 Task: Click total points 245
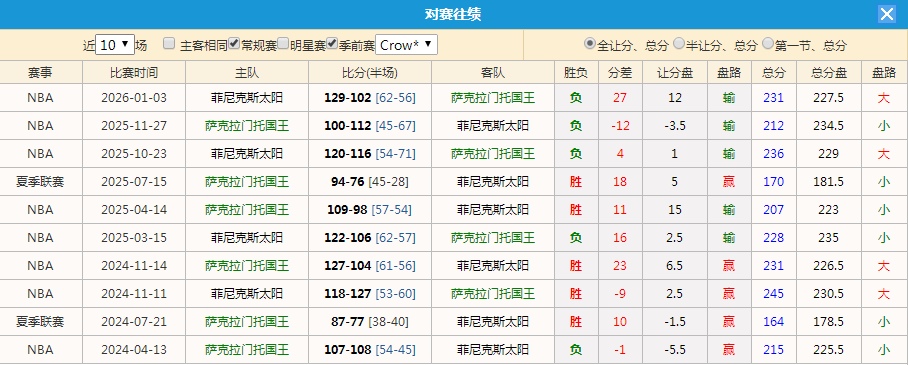[x=774, y=294]
